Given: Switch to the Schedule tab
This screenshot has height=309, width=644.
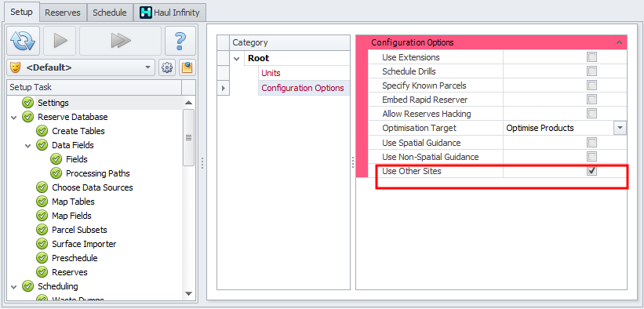Looking at the screenshot, I should coord(110,13).
